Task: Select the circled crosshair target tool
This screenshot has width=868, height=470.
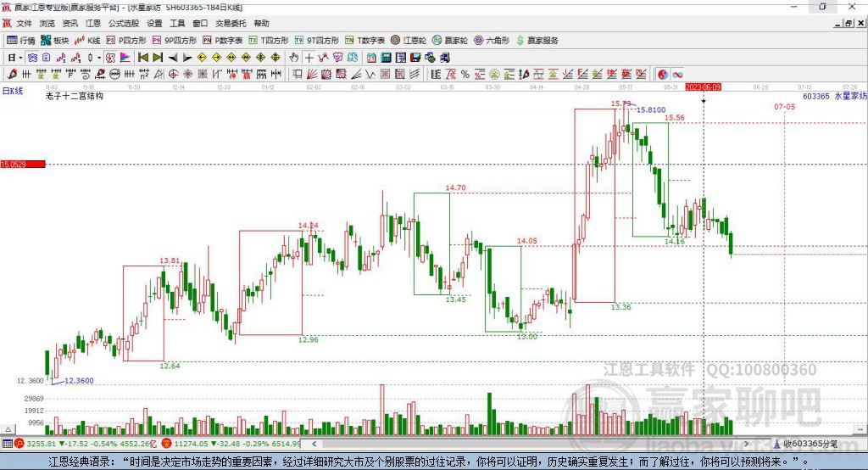Action: click(x=173, y=75)
